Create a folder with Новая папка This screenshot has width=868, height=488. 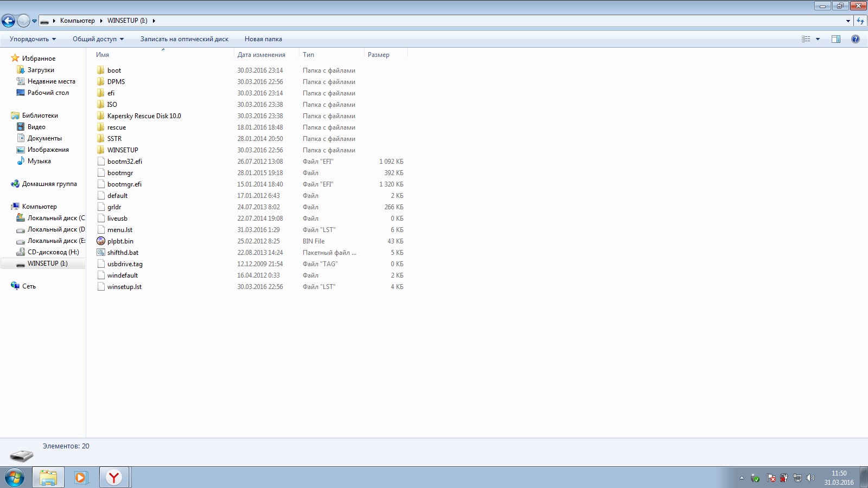coord(263,39)
